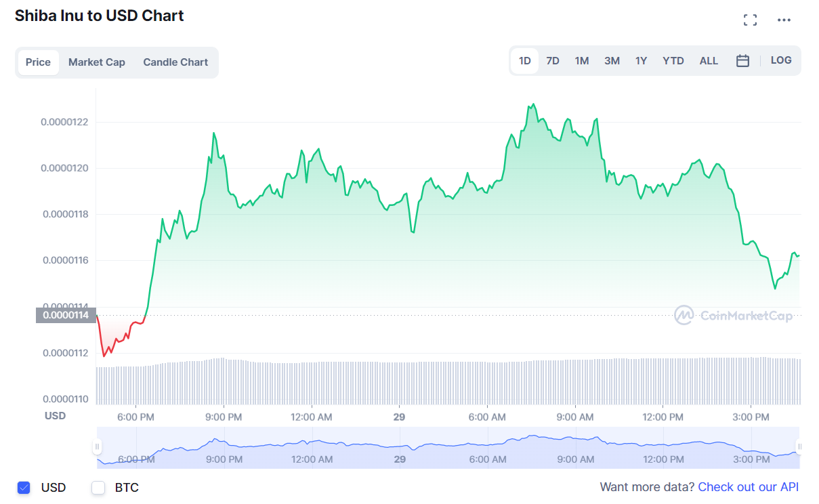Click the 0.0000114 opening price label
The width and height of the screenshot is (819, 504).
[66, 315]
